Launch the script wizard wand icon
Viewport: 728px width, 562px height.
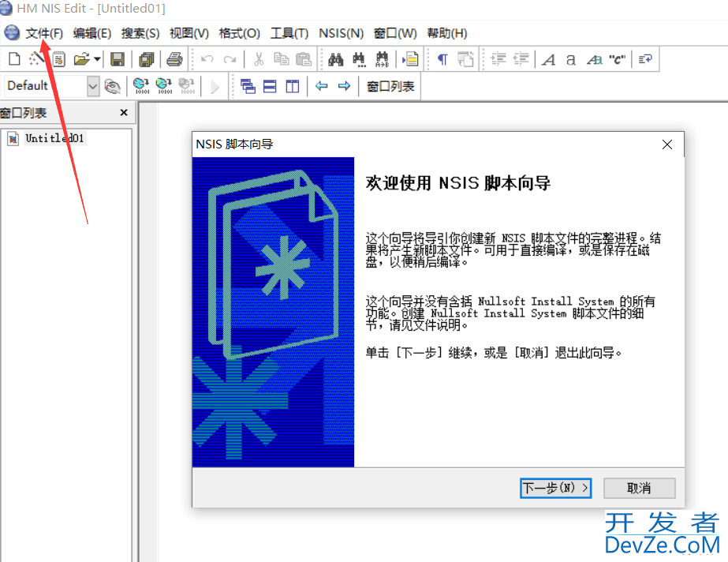pos(37,59)
